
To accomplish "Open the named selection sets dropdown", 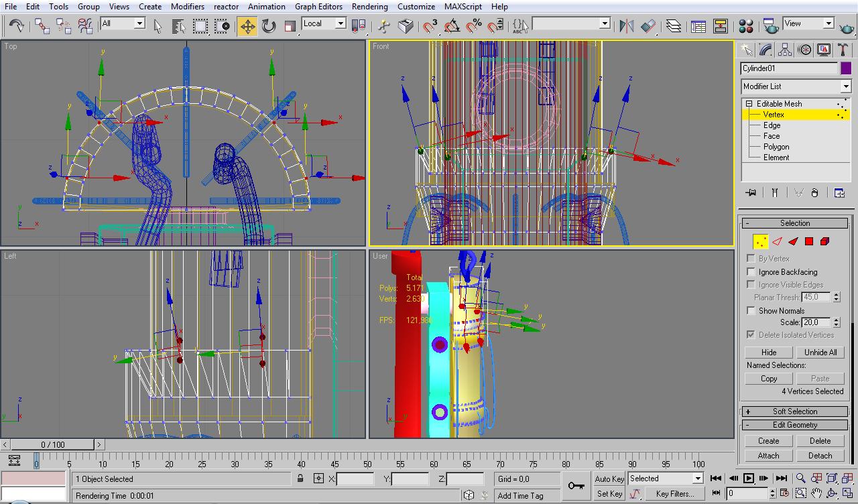I will click(570, 23).
